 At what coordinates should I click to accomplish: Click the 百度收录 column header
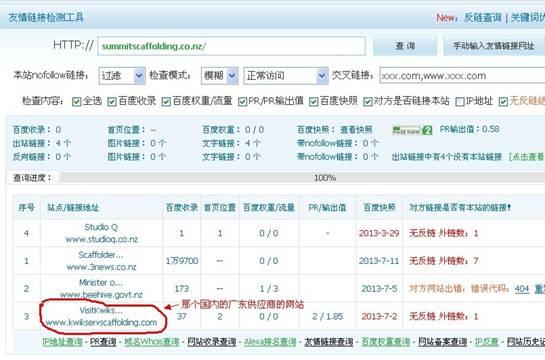181,208
